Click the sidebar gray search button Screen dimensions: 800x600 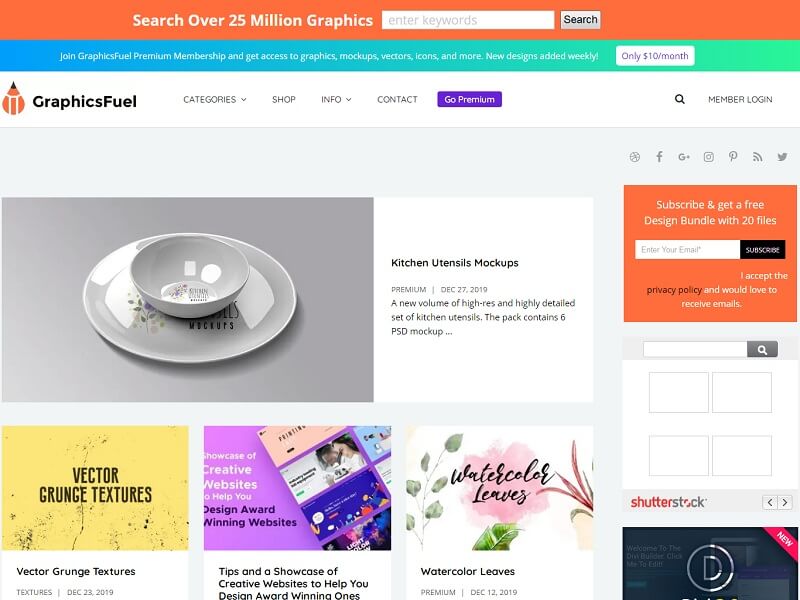point(762,349)
